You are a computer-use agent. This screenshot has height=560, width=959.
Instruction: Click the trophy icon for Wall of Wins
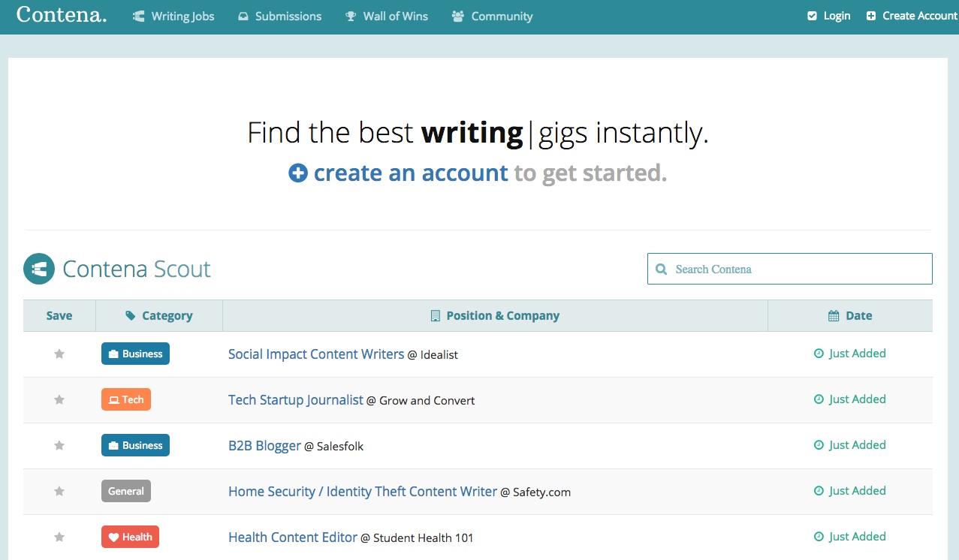(x=351, y=16)
